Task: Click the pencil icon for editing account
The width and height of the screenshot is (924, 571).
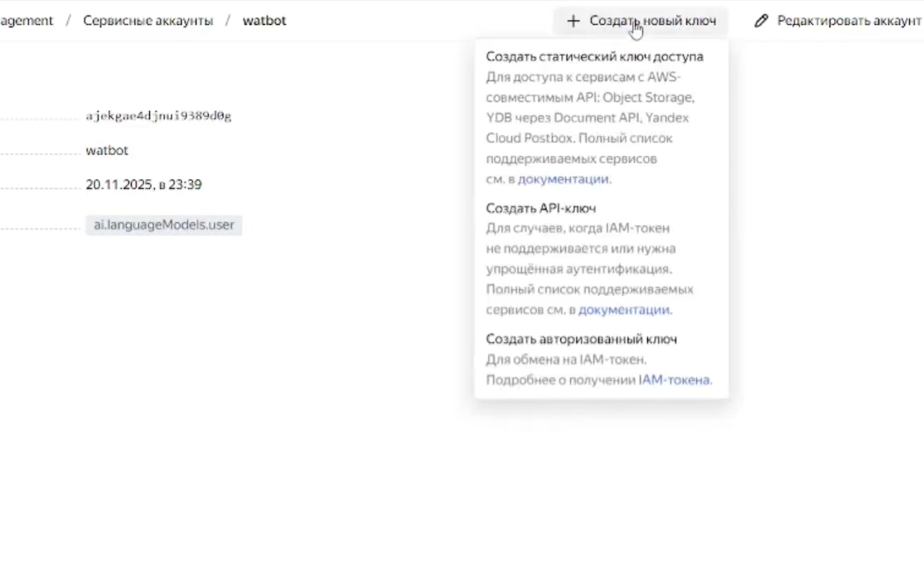Action: coord(761,21)
